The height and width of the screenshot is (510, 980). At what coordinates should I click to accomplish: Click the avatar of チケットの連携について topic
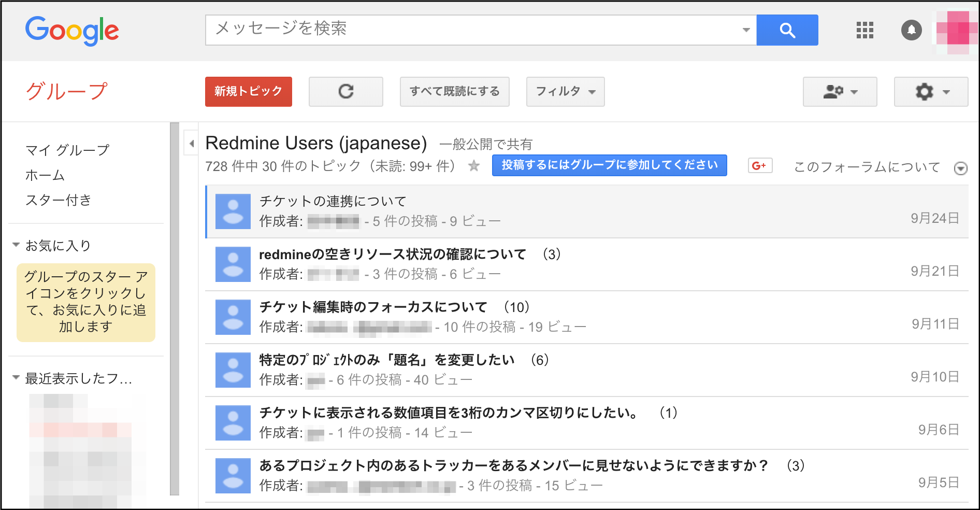233,211
